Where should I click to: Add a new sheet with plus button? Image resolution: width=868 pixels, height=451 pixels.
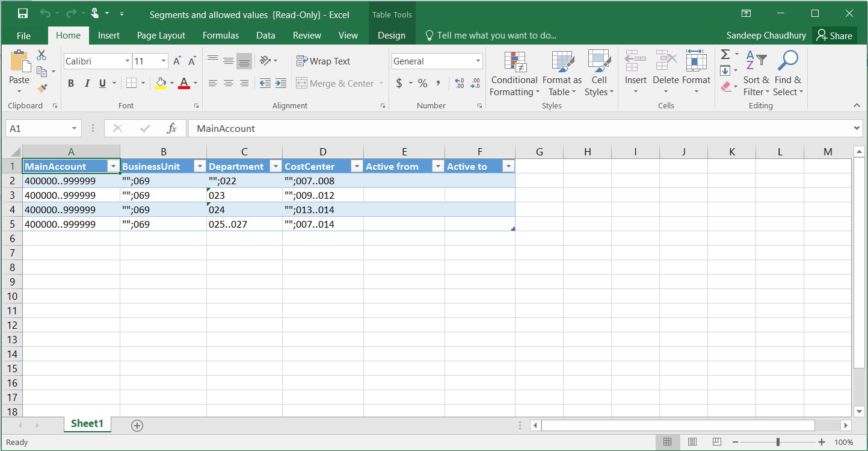pyautogui.click(x=137, y=426)
